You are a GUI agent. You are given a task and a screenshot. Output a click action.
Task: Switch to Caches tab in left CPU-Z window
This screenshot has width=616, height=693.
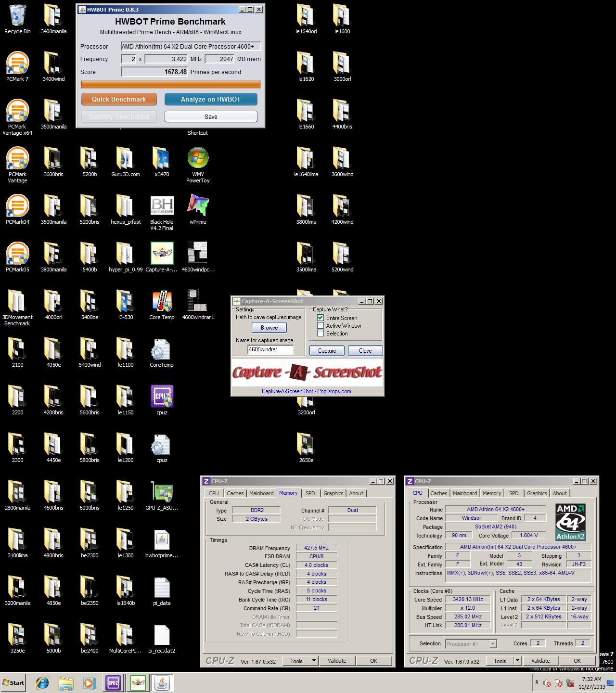[x=235, y=493]
